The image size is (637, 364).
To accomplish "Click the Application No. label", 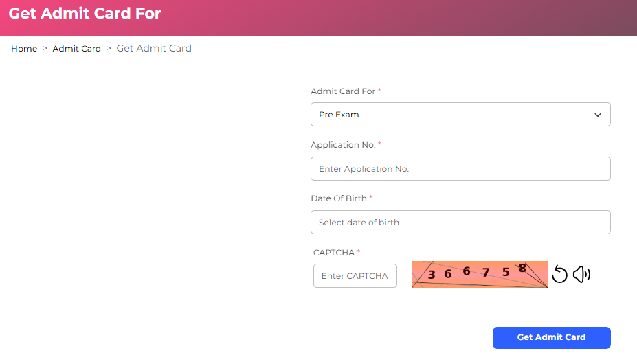I will click(343, 145).
